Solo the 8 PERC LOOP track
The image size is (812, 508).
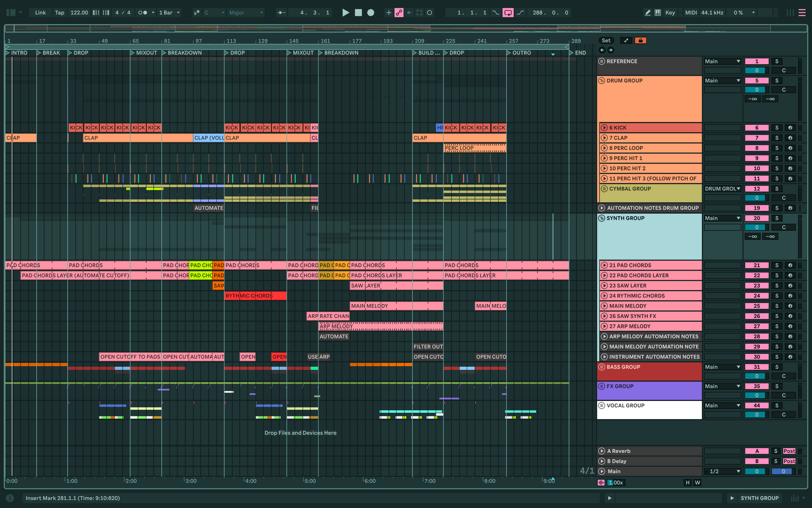(x=777, y=148)
